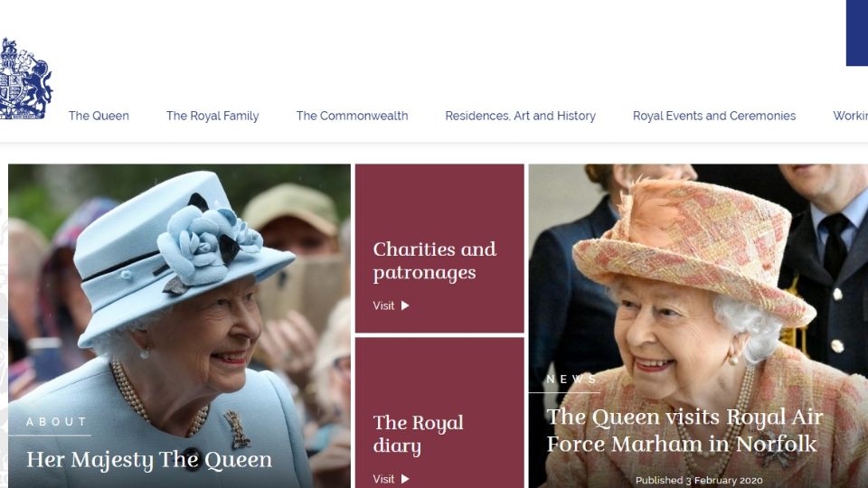Click the arrow beside Charities and patronages Visit

coord(405,305)
